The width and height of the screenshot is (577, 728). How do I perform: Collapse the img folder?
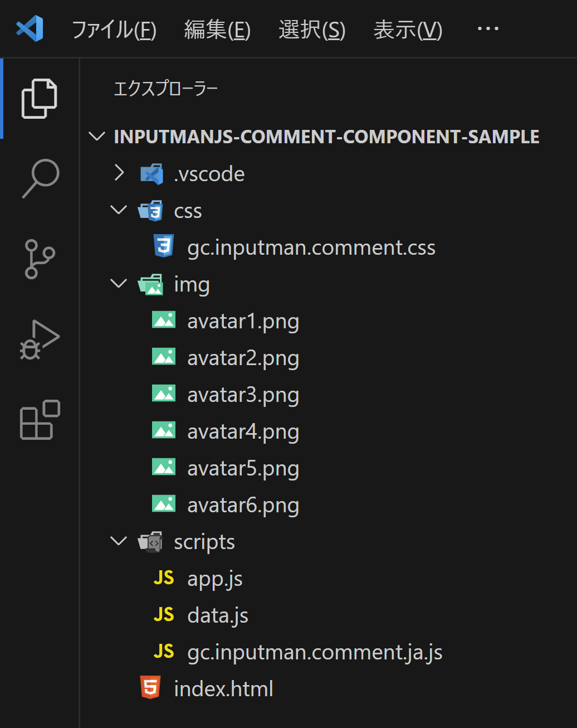click(x=119, y=284)
